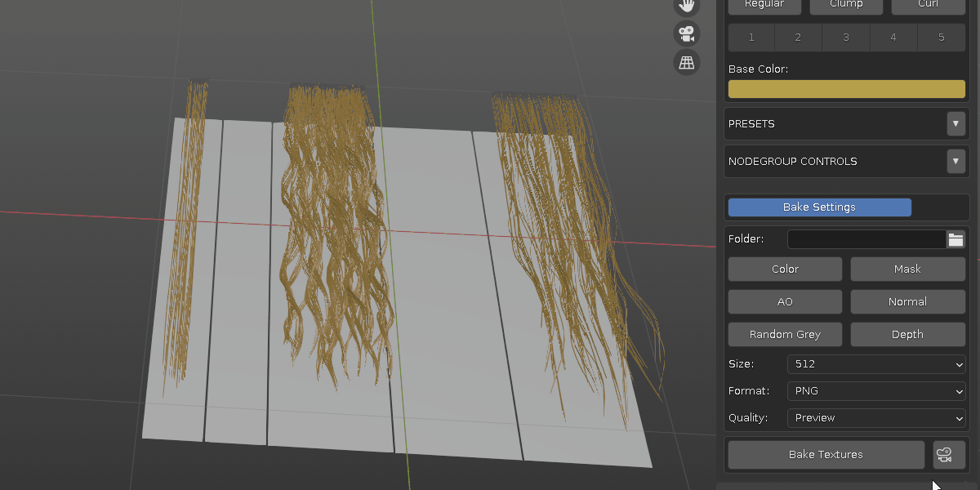Screen dimensions: 980x490
Task: Edit the Base Color swatch
Action: (846, 88)
